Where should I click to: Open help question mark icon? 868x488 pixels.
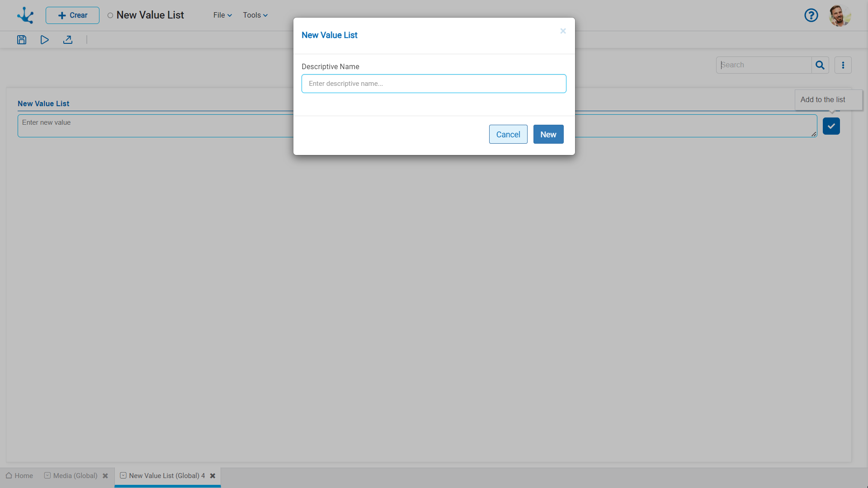point(811,15)
